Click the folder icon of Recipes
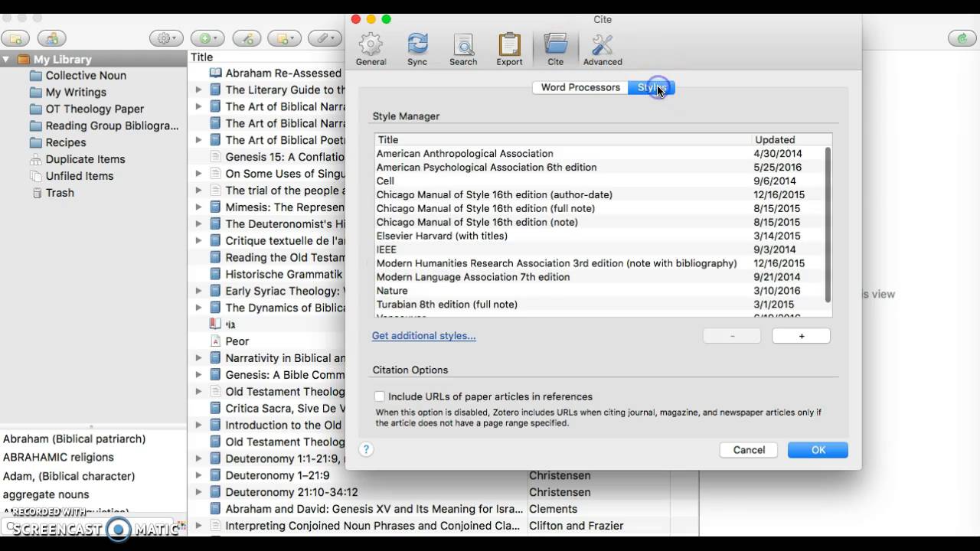Image resolution: width=980 pixels, height=551 pixels. pyautogui.click(x=36, y=142)
